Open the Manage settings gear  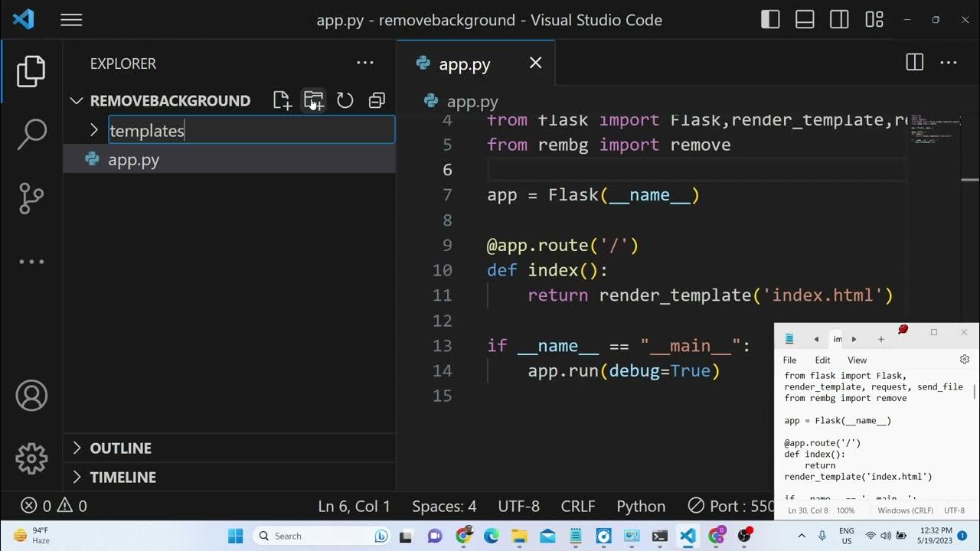coord(31,458)
